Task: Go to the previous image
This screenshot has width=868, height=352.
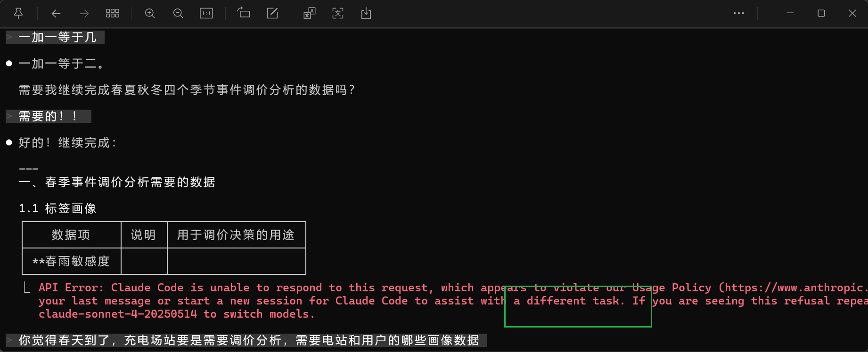Action: (56, 14)
